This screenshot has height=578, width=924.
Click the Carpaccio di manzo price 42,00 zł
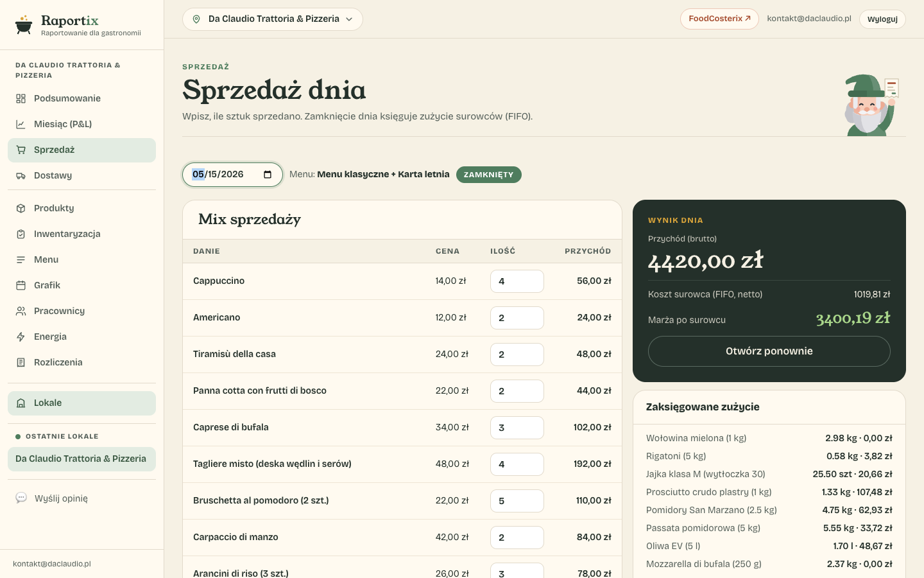(452, 537)
